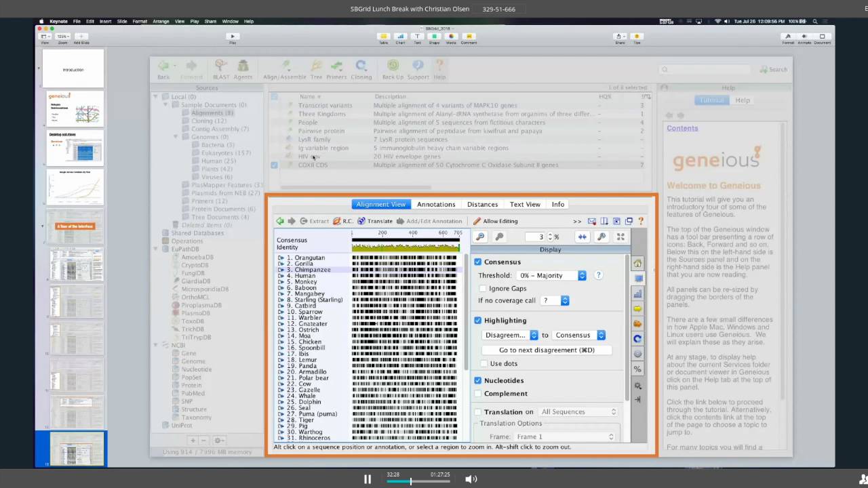This screenshot has width=868, height=488.
Task: Click the Keynote Format panel icon
Action: pyautogui.click(x=788, y=36)
